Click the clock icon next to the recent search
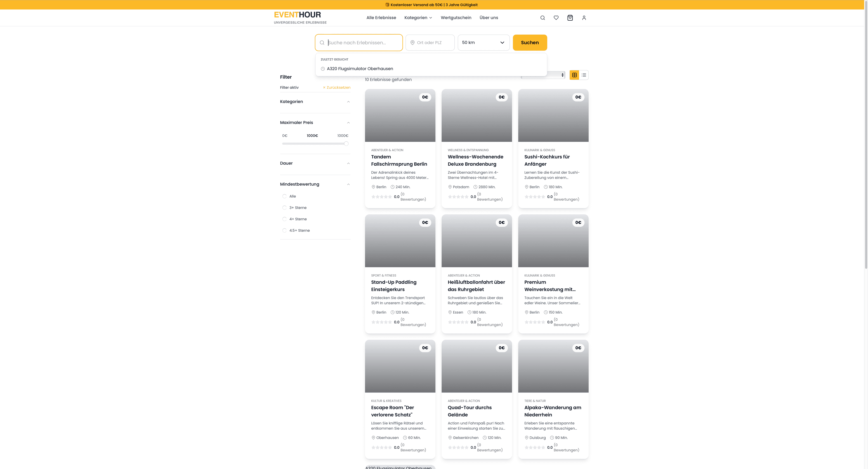This screenshot has height=469, width=868. coord(323,69)
